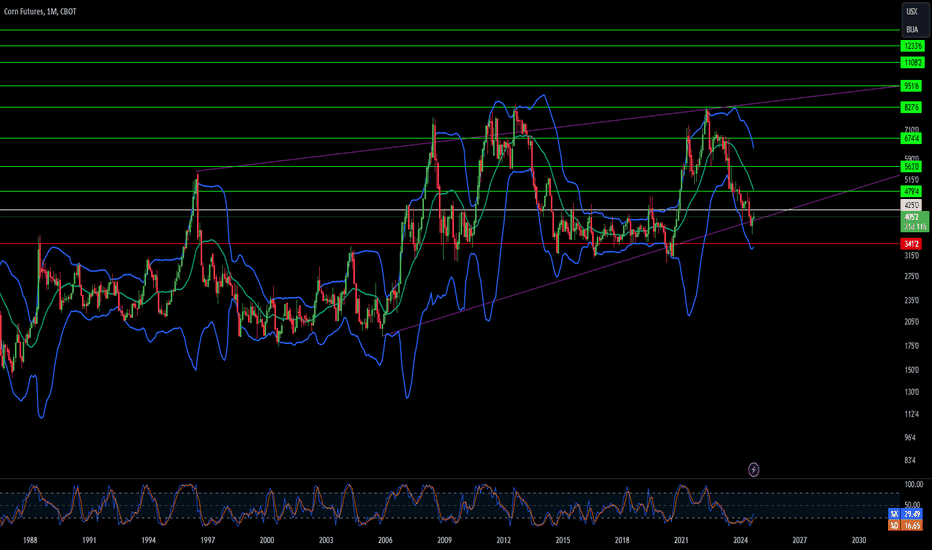Click the 112'4 price axis value
The image size is (932, 550).
pyautogui.click(x=911, y=414)
